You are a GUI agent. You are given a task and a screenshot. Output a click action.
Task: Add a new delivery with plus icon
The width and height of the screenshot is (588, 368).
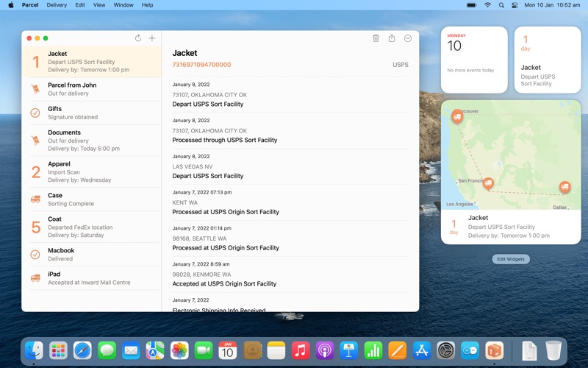coord(152,38)
